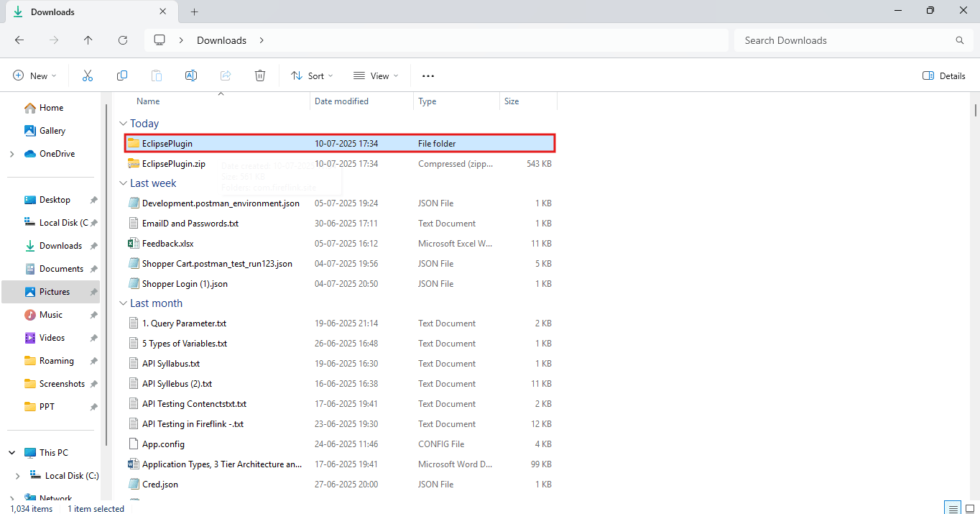Image resolution: width=980 pixels, height=514 pixels.
Task: Open the Sort options dropdown
Action: pos(312,75)
